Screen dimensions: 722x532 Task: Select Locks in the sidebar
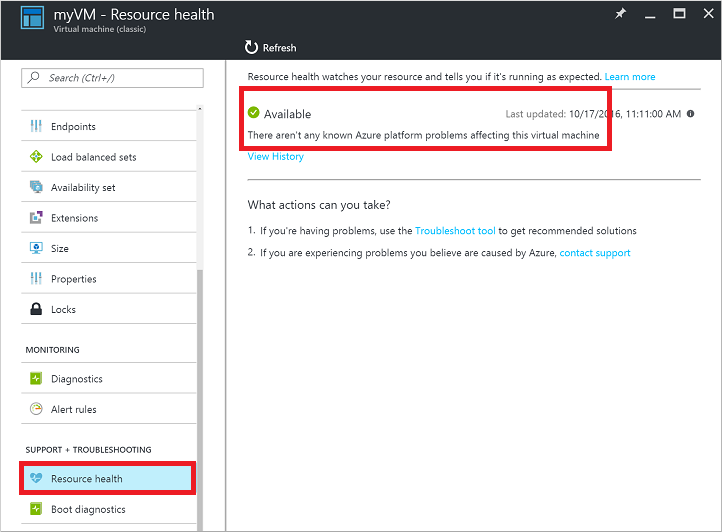(x=109, y=309)
